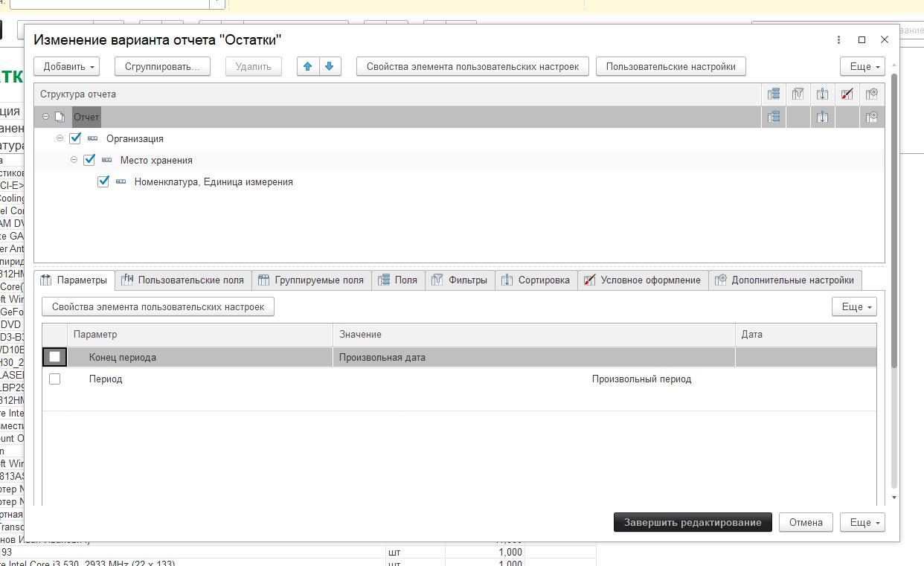This screenshot has height=566, width=924.
Task: Click the sorting icon in structure header
Action: click(x=822, y=94)
